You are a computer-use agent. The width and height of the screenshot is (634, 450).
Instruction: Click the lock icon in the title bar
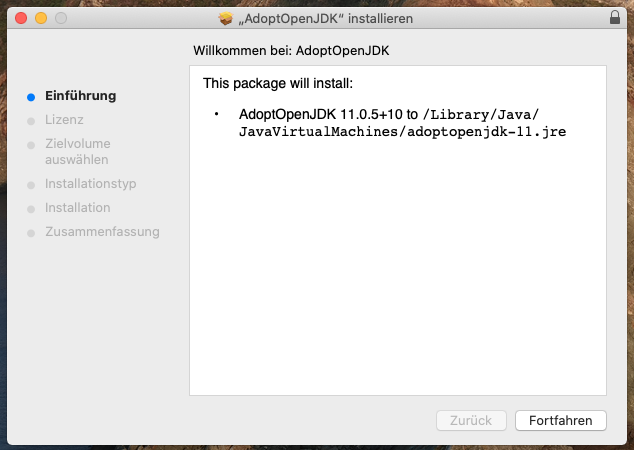(x=614, y=18)
